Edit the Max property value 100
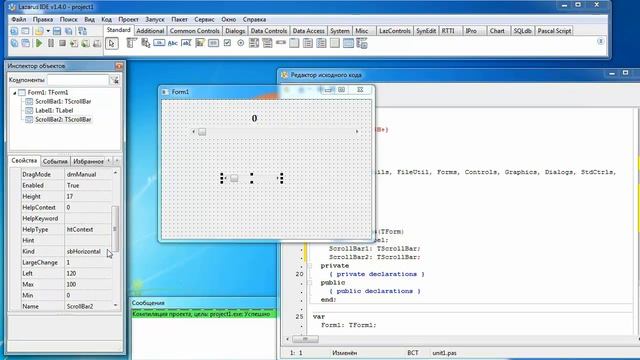Viewport: 640px width, 360px height. [88, 284]
